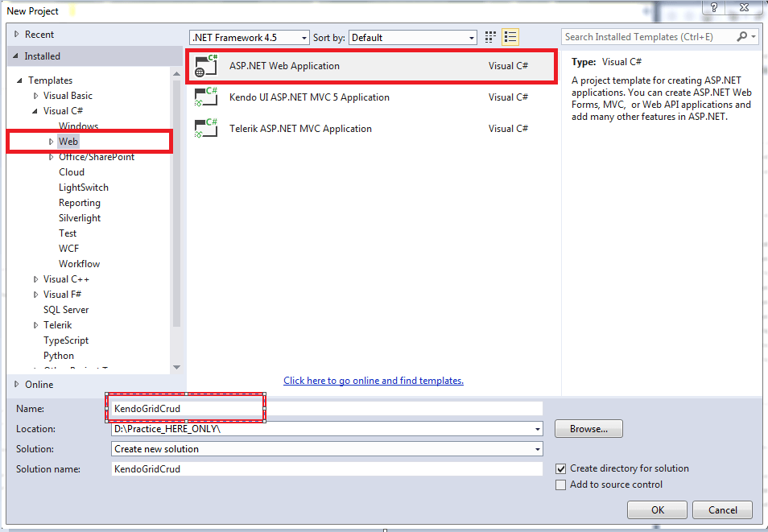
Task: Toggle Create directory for solution checkbox
Action: [x=561, y=468]
